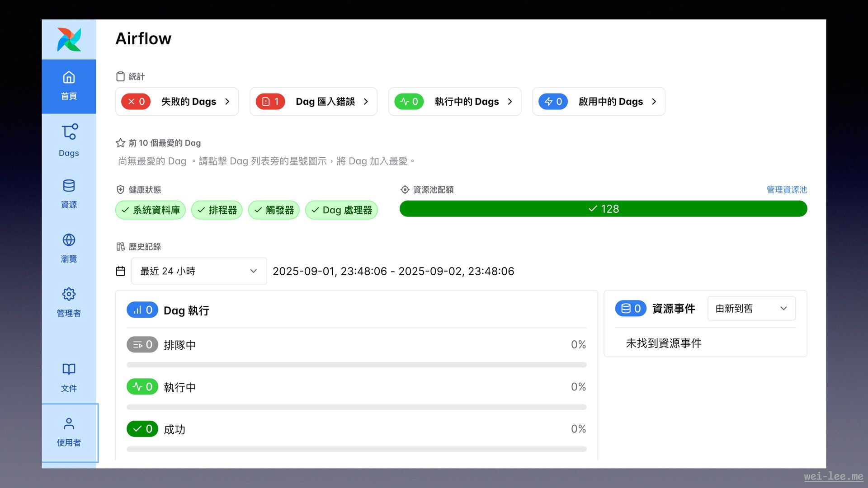Viewport: 868px width, 488px height.
Task: Expand the 執行中的 Dags chevron arrow
Action: click(x=510, y=102)
